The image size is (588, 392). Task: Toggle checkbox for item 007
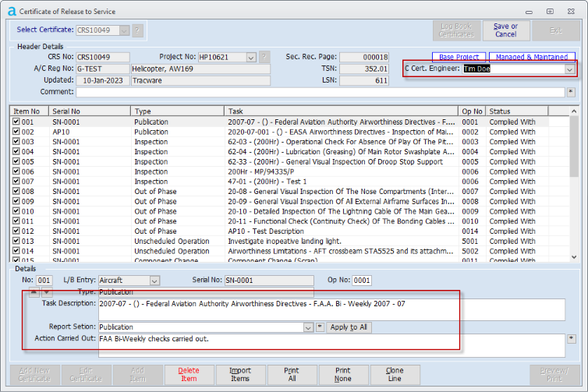pyautogui.click(x=16, y=181)
